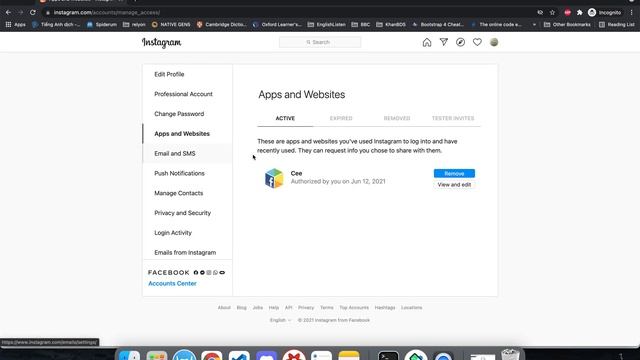Bookmark this page with the star icon
Viewport: 640px width, 360px height.
click(552, 13)
